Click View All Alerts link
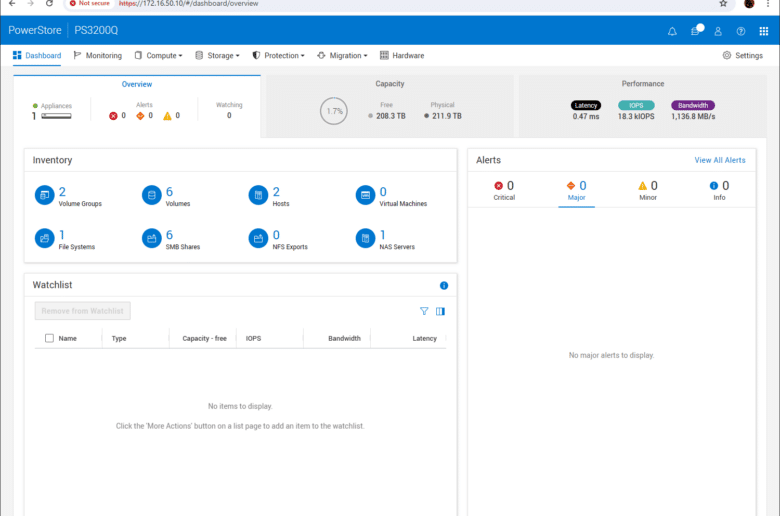 (720, 160)
